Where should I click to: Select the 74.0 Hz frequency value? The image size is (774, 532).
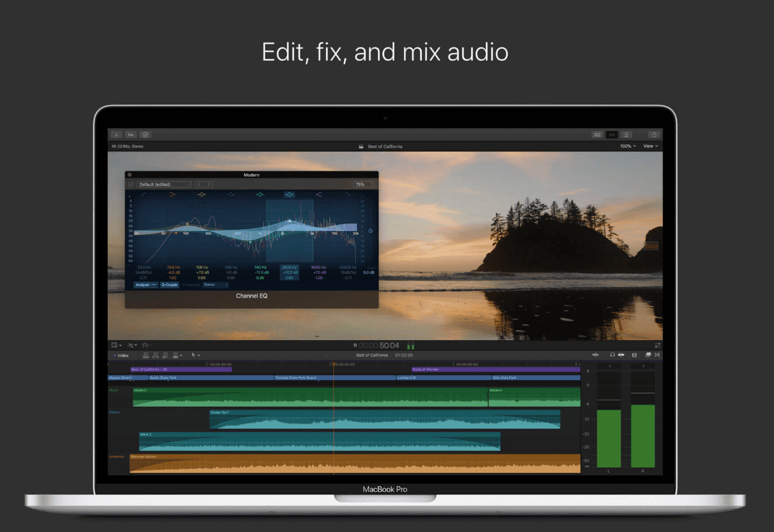(172, 267)
